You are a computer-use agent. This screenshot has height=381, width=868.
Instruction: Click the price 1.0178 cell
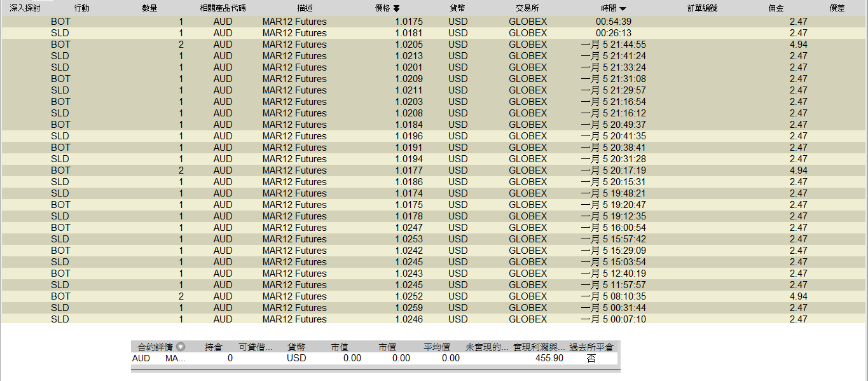pos(409,216)
